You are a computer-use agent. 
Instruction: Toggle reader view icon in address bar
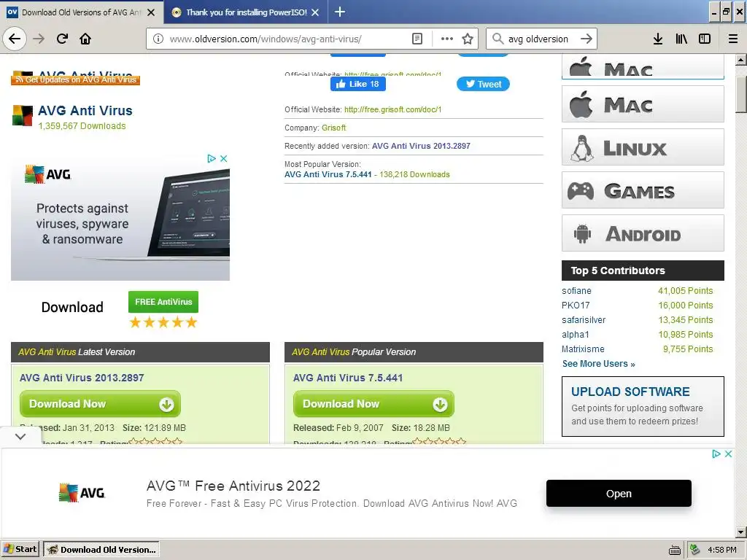click(417, 39)
